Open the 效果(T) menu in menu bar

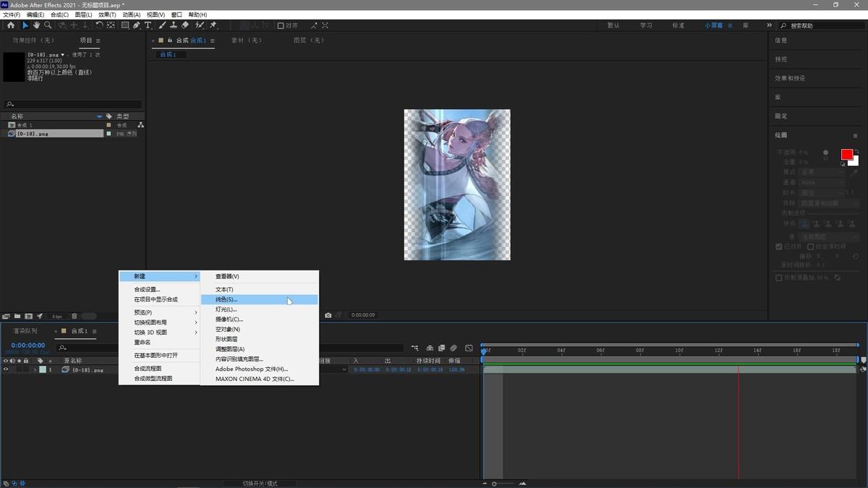[x=107, y=14]
